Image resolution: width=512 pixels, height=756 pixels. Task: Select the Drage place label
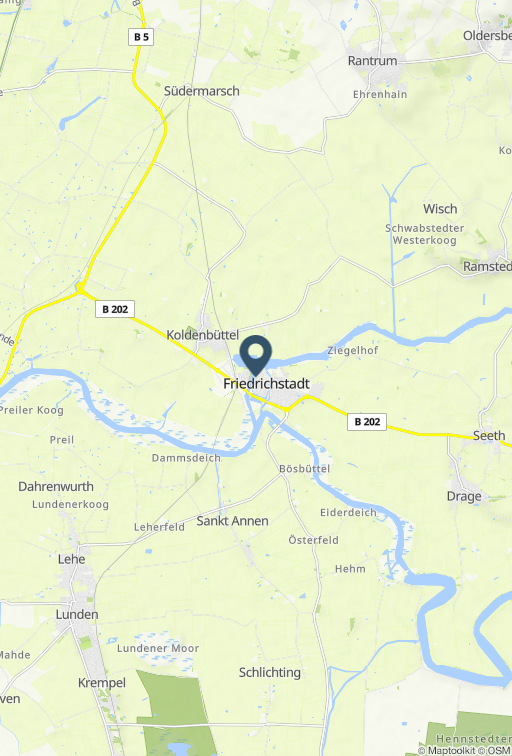click(x=464, y=497)
